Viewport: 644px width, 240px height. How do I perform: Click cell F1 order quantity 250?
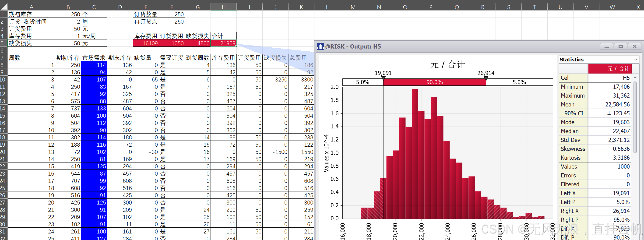point(172,14)
